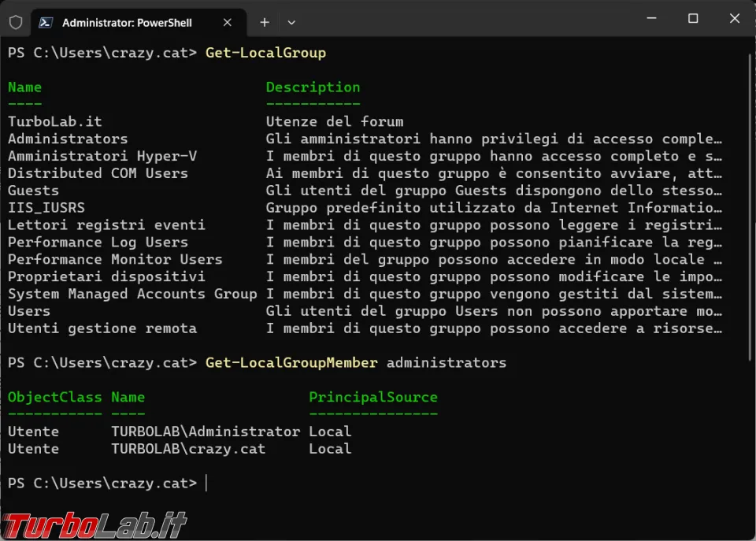Image resolution: width=756 pixels, height=541 pixels.
Task: Click the administrator shield icon in title bar
Action: tap(16, 22)
